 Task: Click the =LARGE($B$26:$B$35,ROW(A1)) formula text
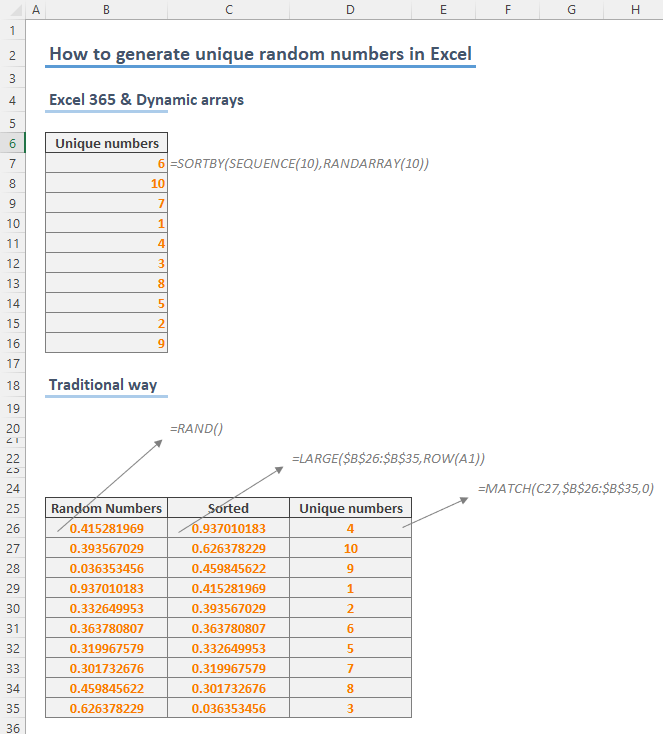pos(389,458)
